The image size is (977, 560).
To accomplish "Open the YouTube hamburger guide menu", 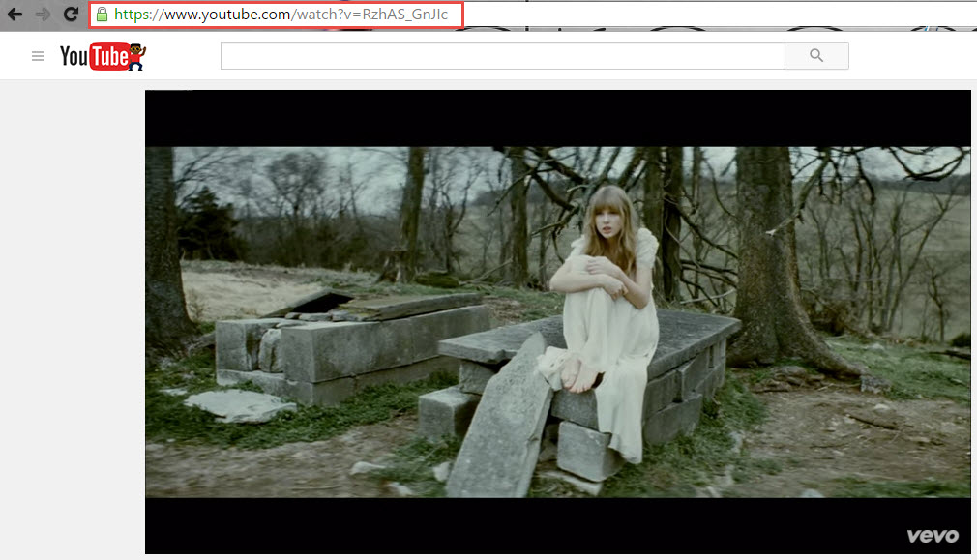I will click(x=38, y=56).
